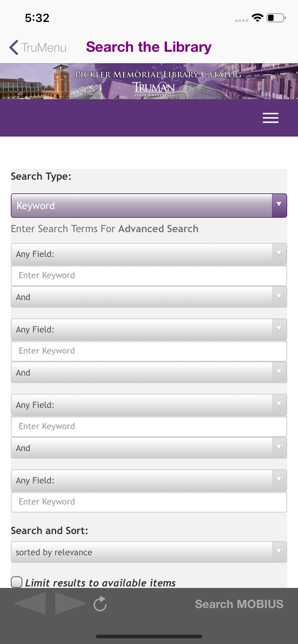Open the third And operator dropdown
Screen dimensions: 298x644
pos(149,448)
